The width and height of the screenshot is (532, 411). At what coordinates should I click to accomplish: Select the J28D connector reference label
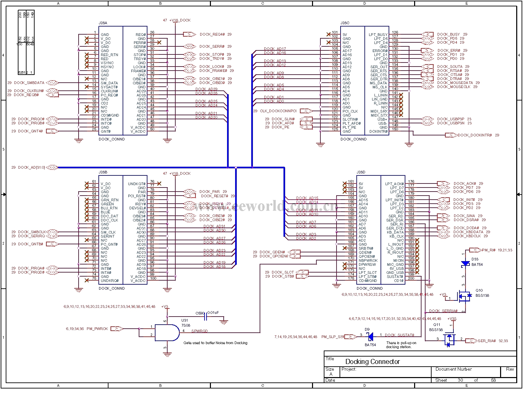pyautogui.click(x=361, y=172)
